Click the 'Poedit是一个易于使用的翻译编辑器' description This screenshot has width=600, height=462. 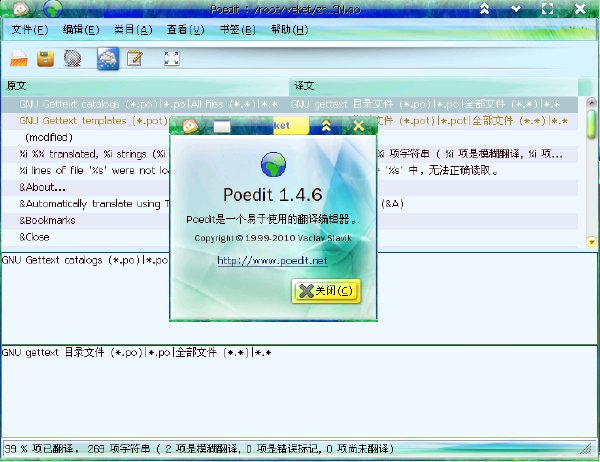point(272,219)
